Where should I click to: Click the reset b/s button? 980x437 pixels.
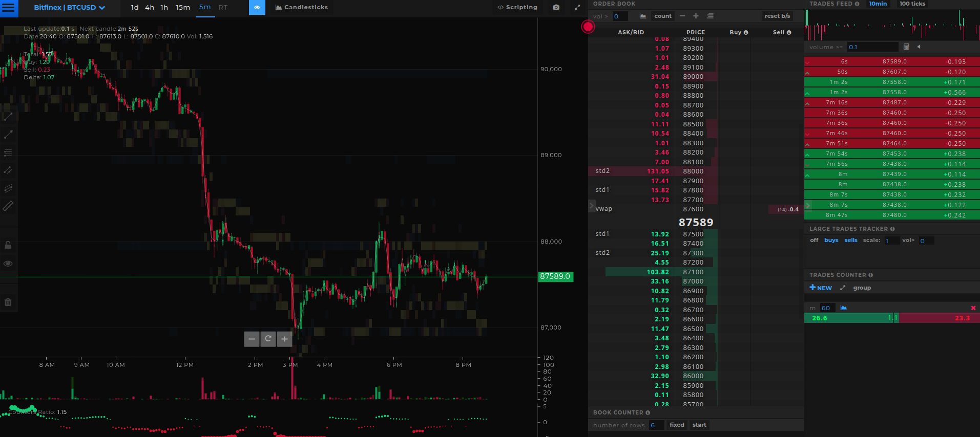[x=777, y=16]
